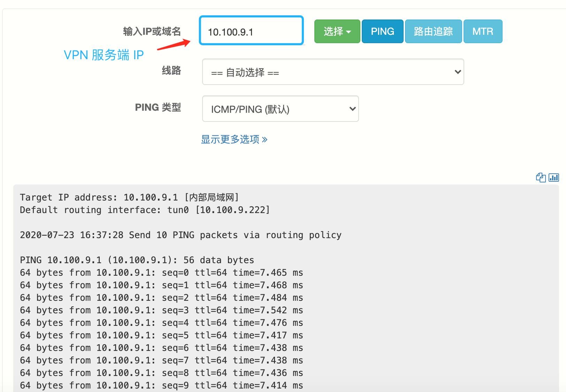Screen dimensions: 566x392
Task: Launch the MTR test
Action: point(483,32)
